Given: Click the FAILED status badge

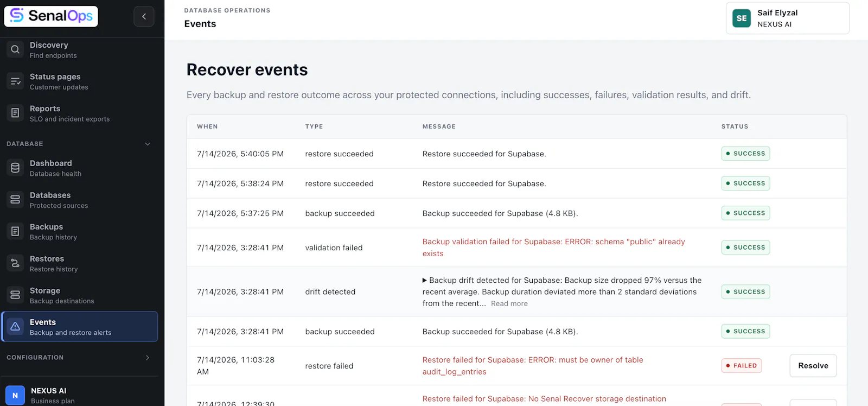Looking at the screenshot, I should (741, 366).
